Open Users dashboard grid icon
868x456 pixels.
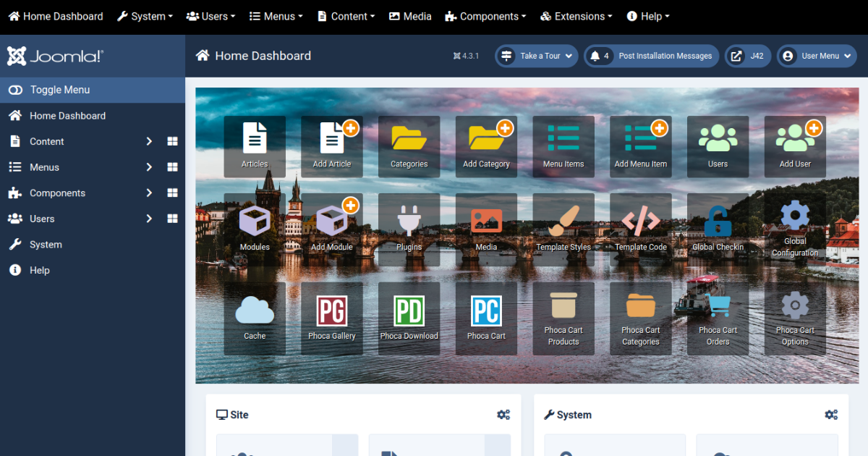[172, 219]
